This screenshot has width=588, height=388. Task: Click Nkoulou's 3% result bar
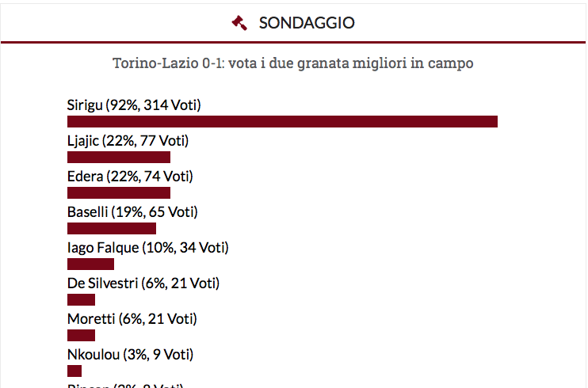click(x=74, y=371)
